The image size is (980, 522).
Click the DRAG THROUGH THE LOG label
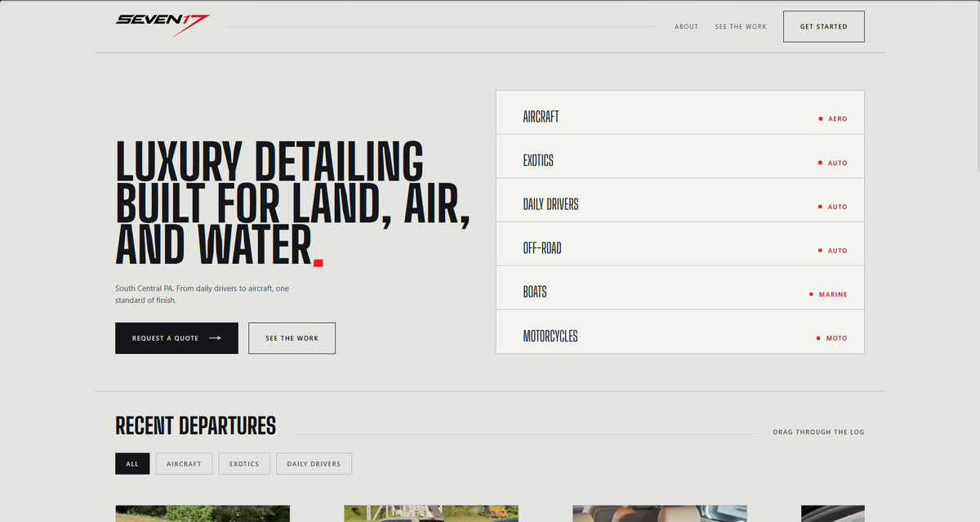point(818,432)
